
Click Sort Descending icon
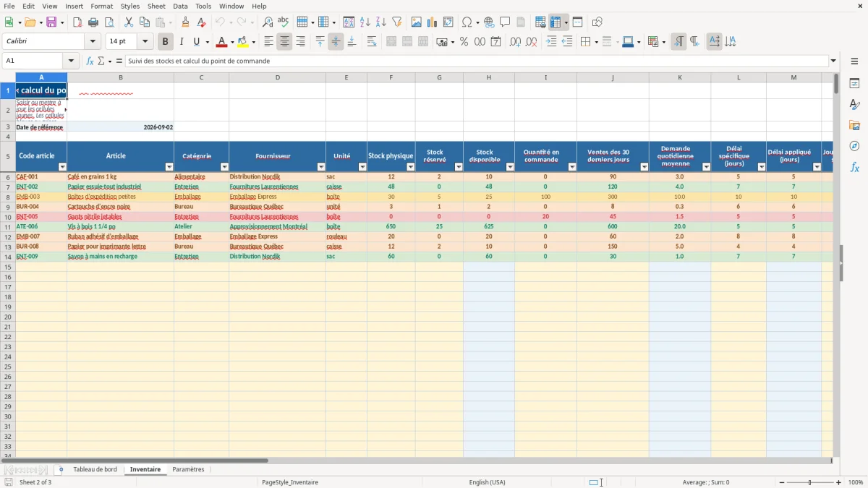tap(381, 22)
